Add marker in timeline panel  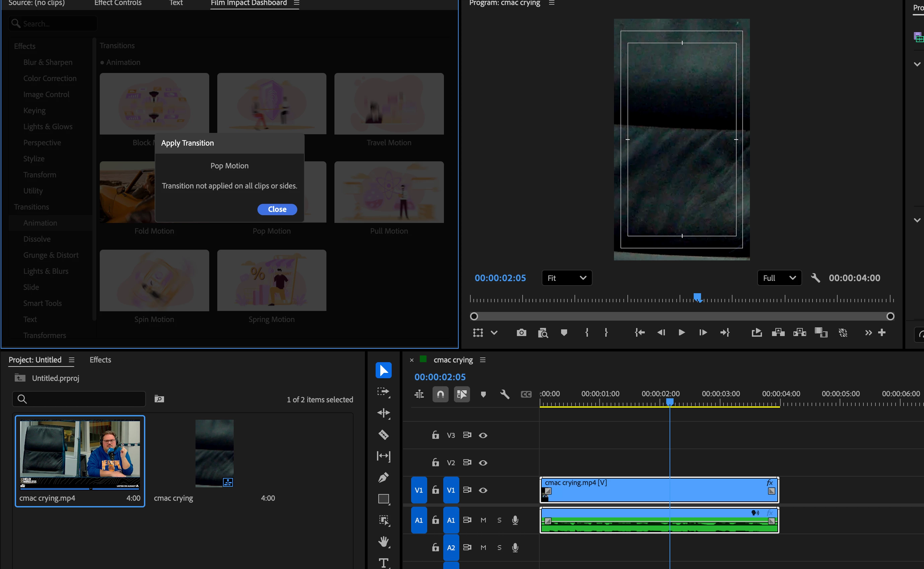pos(483,394)
